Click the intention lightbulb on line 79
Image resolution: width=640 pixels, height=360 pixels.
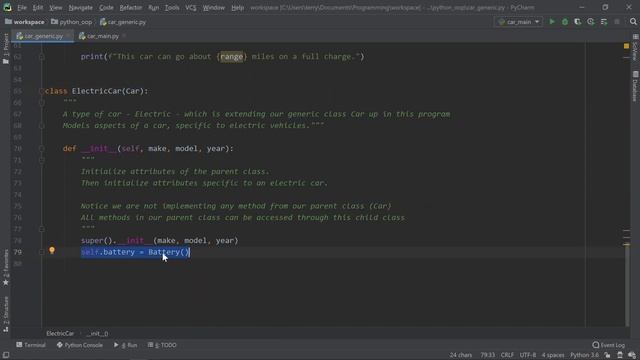[x=52, y=250]
